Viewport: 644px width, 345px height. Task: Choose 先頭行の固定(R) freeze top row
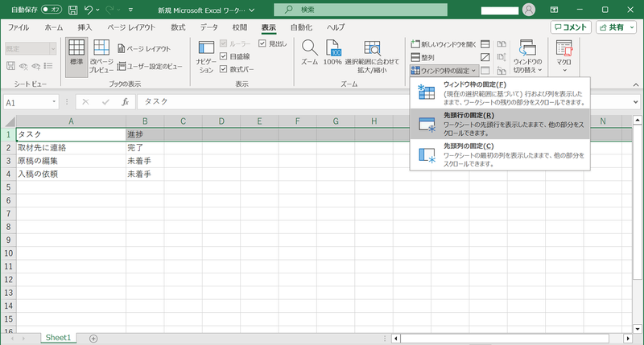pyautogui.click(x=500, y=124)
